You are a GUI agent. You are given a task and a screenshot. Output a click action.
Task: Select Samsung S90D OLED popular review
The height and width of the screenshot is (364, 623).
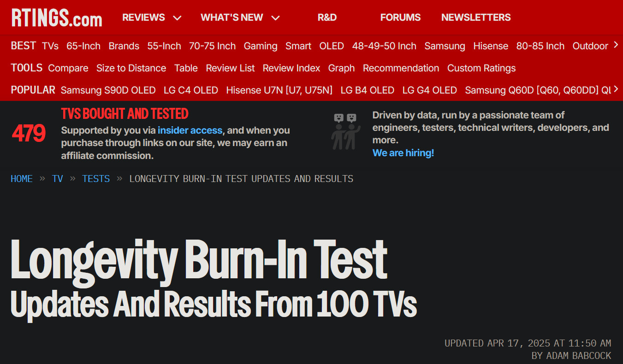tap(108, 90)
